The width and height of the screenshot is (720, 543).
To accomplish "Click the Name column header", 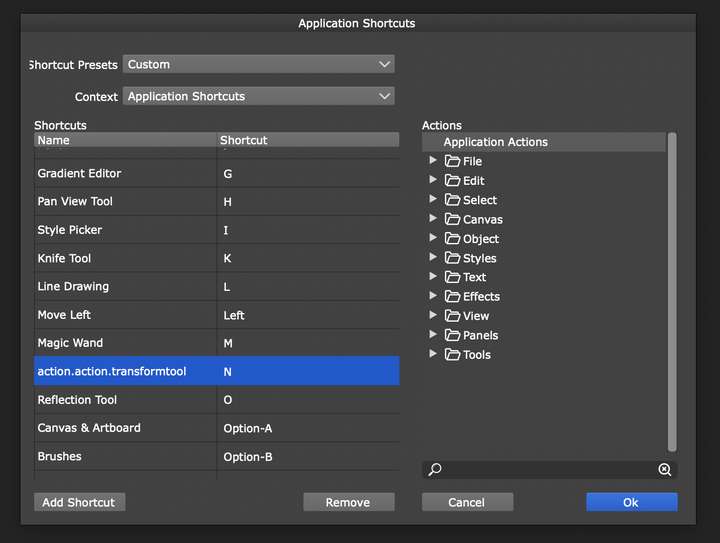I will click(x=125, y=140).
